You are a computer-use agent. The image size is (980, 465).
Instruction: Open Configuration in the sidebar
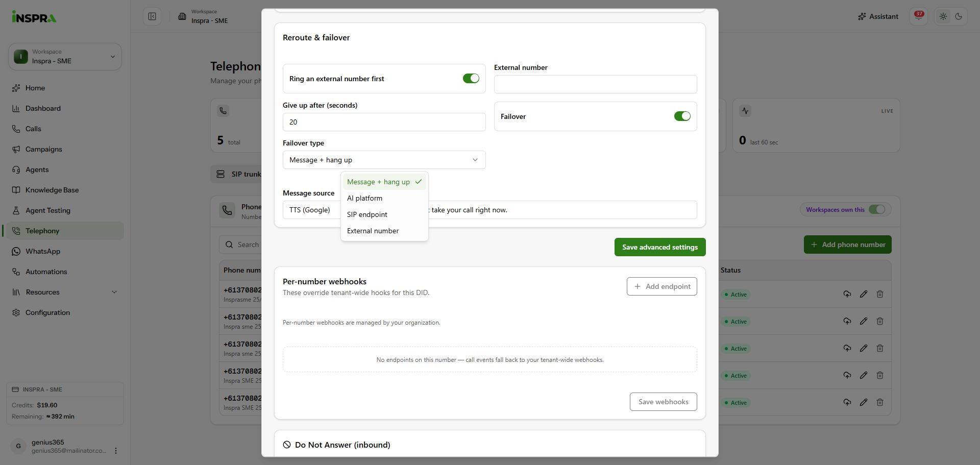click(65, 312)
